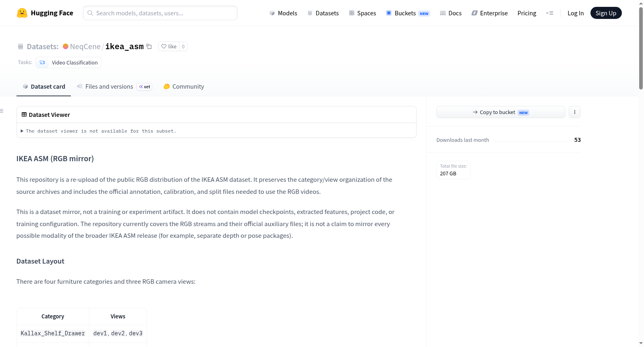Click the Sign Up button

606,13
